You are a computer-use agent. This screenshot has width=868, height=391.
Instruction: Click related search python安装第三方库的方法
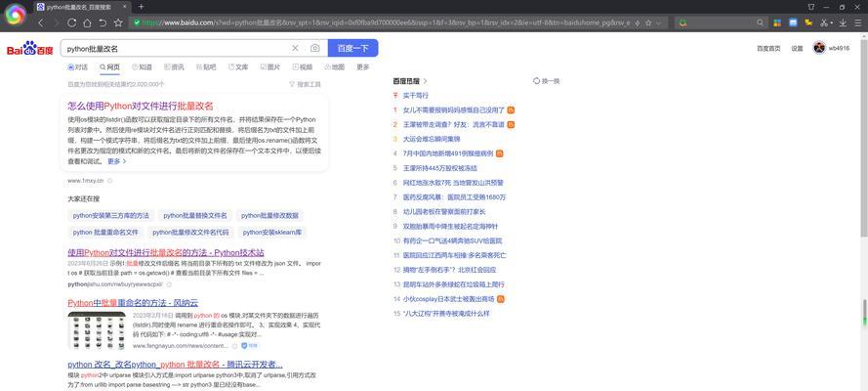tap(110, 215)
